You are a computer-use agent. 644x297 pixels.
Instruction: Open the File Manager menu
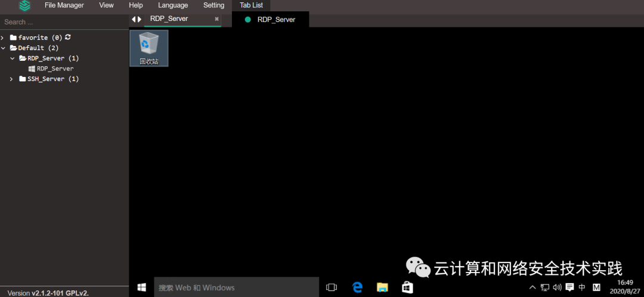point(64,5)
